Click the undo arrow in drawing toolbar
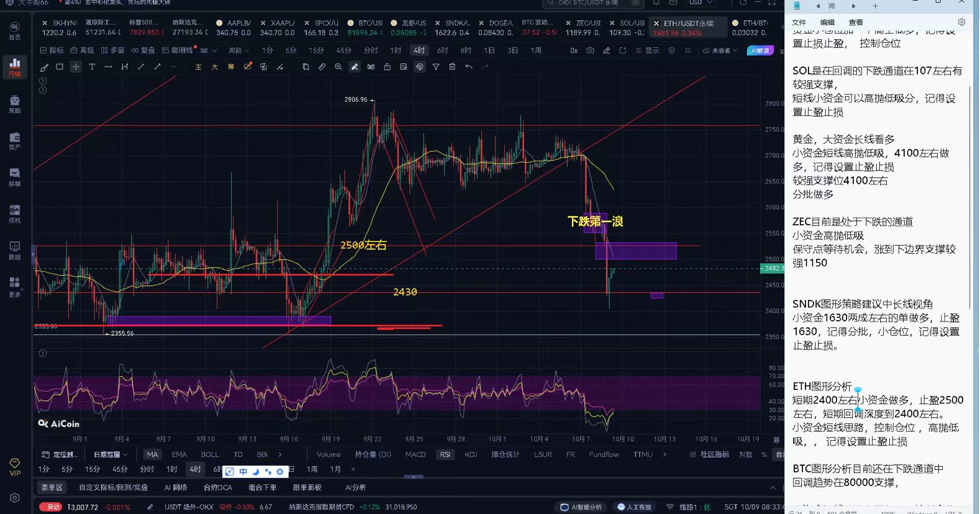This screenshot has width=980, height=514. 469,67
